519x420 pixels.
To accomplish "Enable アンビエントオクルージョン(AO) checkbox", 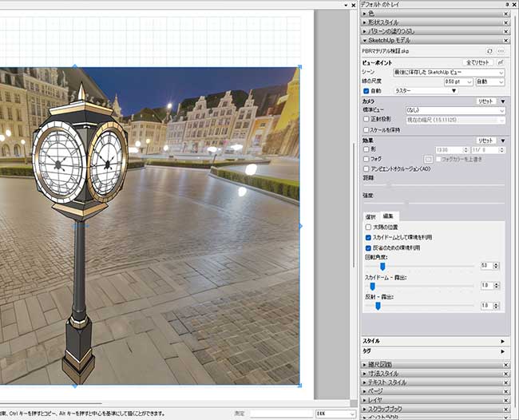I will [366, 168].
